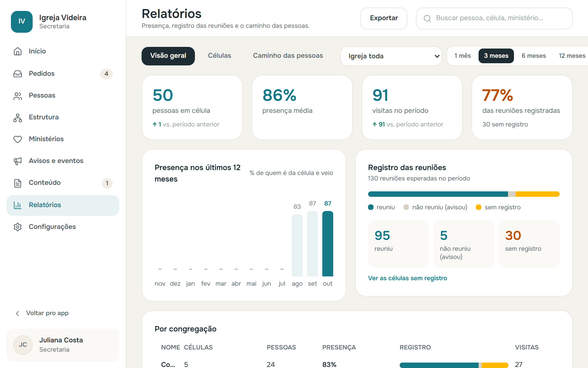
Task: Click the Registro das reuniões progress bar
Action: click(464, 194)
